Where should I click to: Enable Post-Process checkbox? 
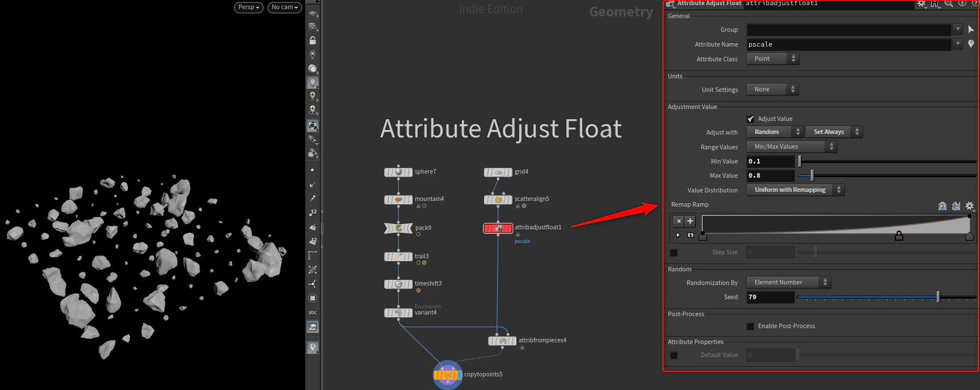[751, 326]
